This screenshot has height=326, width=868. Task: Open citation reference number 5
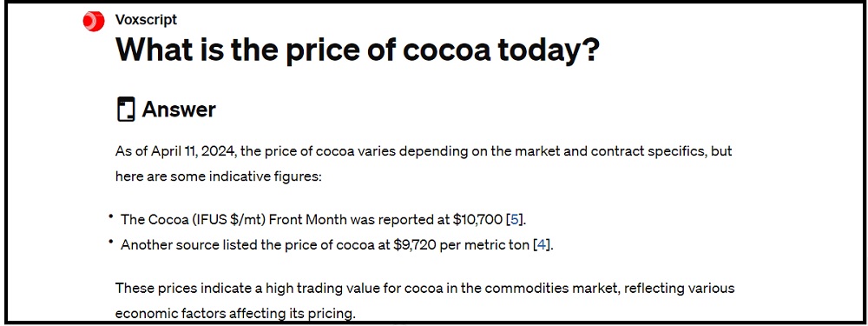pos(515,219)
